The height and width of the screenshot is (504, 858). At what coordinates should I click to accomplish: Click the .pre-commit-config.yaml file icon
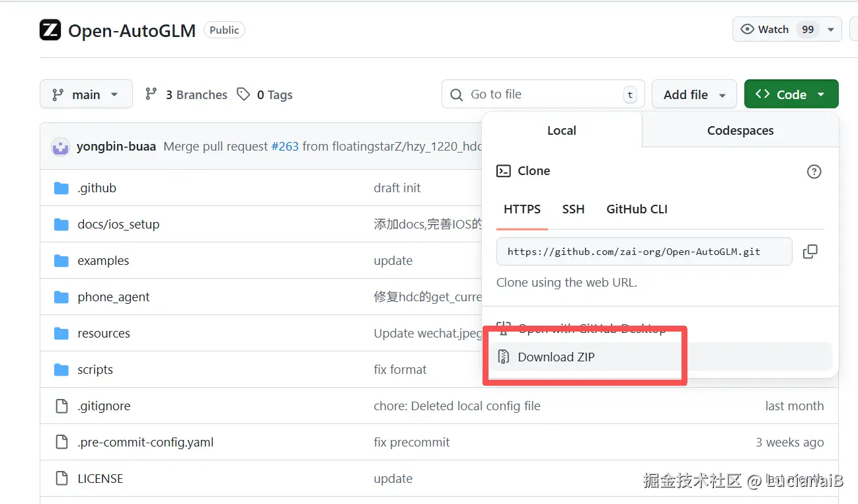61,443
